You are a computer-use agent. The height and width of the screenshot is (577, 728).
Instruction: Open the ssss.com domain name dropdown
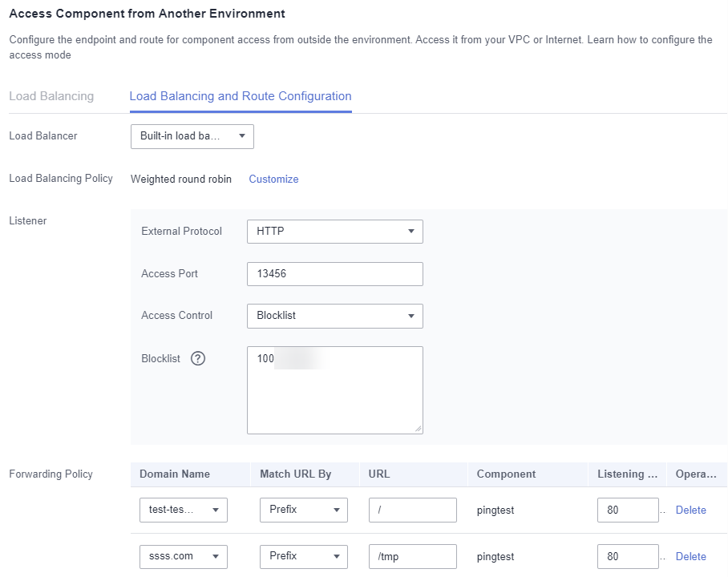(x=183, y=557)
